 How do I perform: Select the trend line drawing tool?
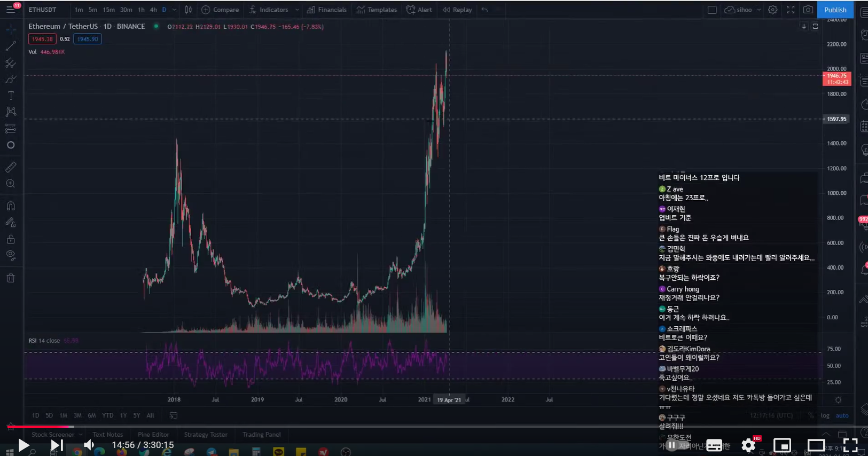click(x=11, y=46)
